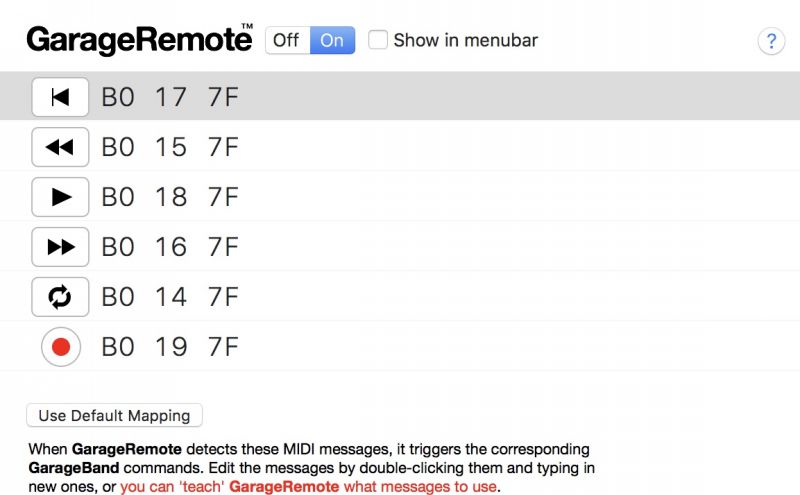
Task: Click the go-to-beginning transport icon
Action: pyautogui.click(x=60, y=97)
